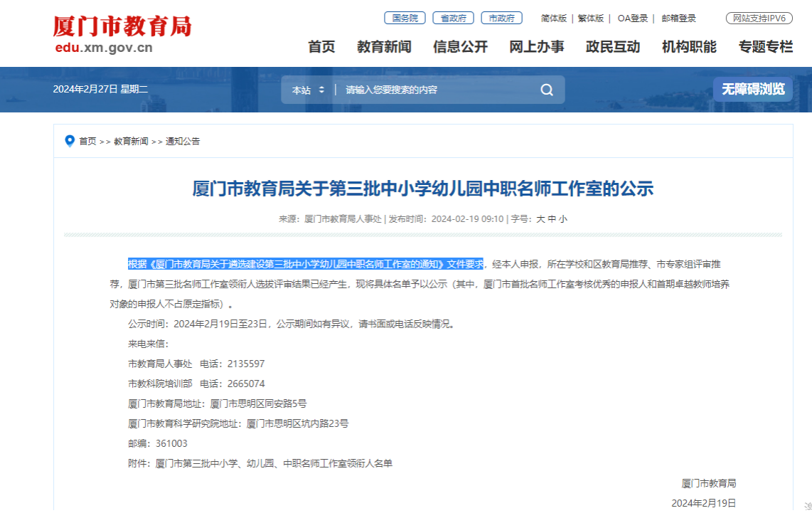Click the phone number 2135597
This screenshot has width=812, height=523.
(246, 364)
